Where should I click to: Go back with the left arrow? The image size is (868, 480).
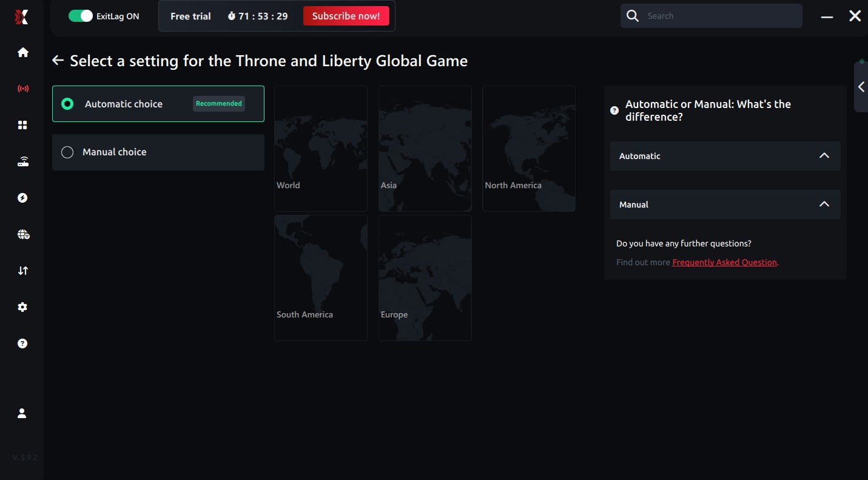[58, 60]
